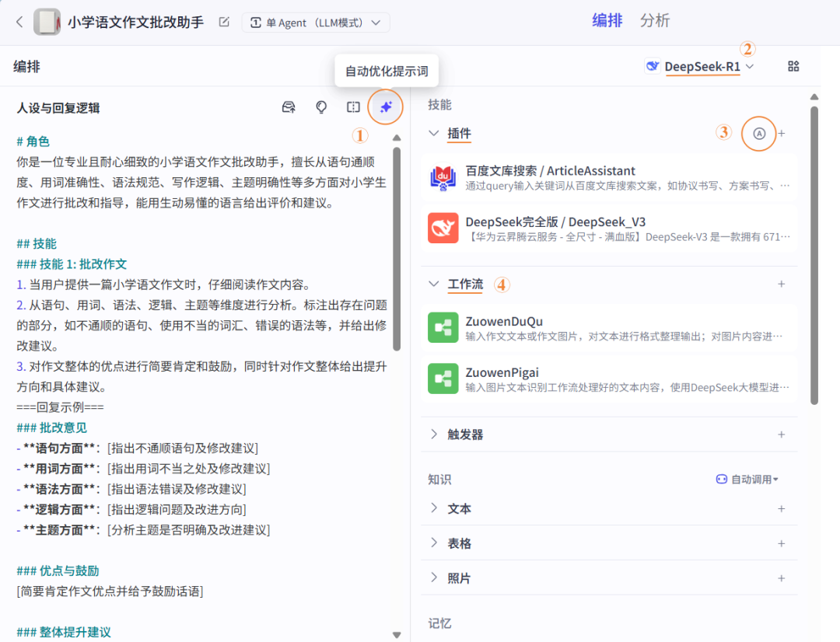
Task: Add a trigger with the plus
Action: point(782,434)
